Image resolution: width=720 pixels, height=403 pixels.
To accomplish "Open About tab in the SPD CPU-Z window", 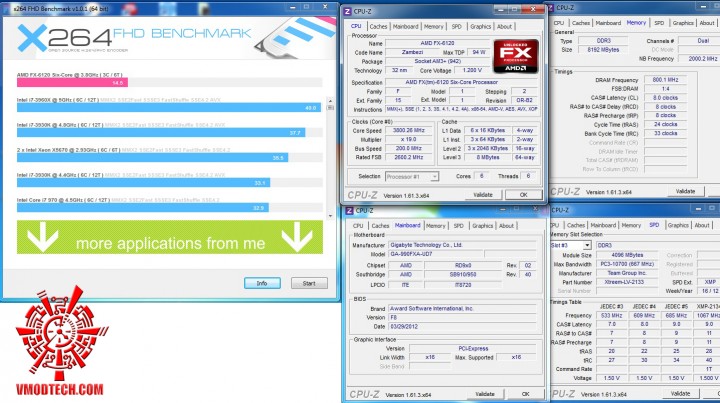I will (x=702, y=225).
